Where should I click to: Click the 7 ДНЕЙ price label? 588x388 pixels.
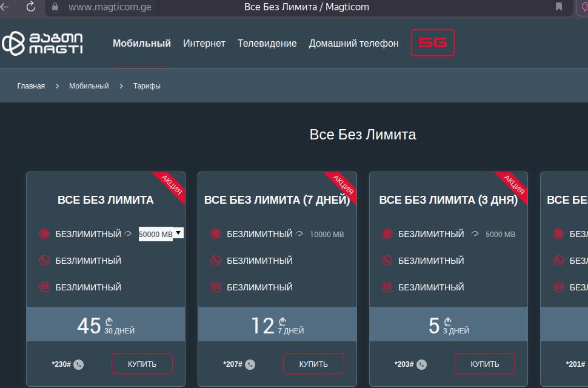click(290, 330)
